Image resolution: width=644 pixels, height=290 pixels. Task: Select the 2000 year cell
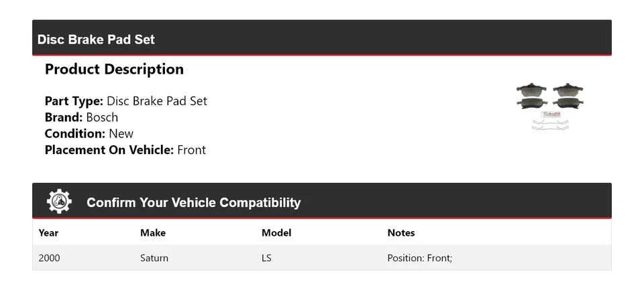tap(49, 258)
